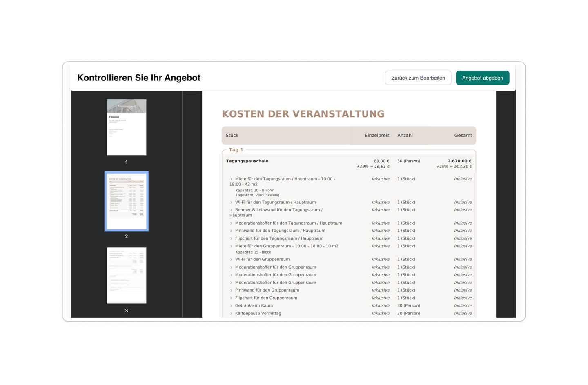Click the total 2.670,00 € value
Viewport: 588px width, 385px height.
click(459, 161)
